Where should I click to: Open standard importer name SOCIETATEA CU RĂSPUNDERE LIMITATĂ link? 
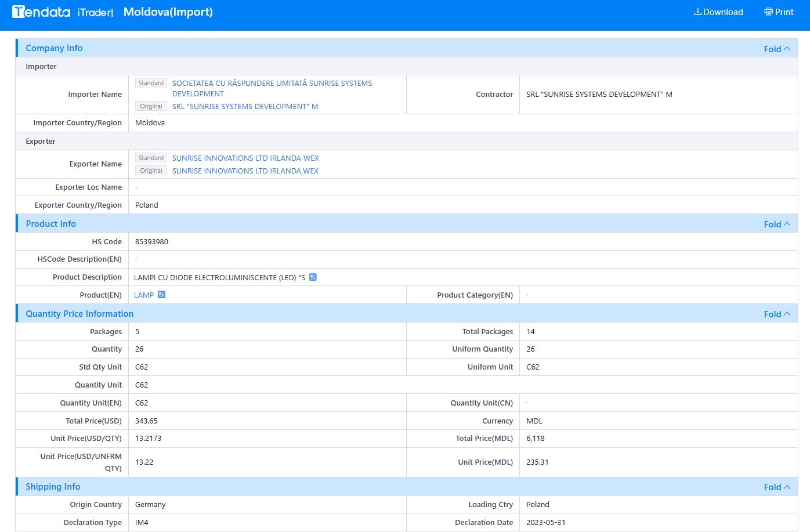(x=272, y=89)
